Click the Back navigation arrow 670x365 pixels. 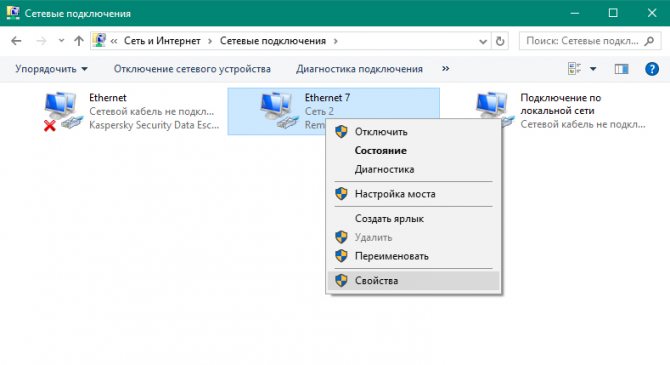point(16,41)
